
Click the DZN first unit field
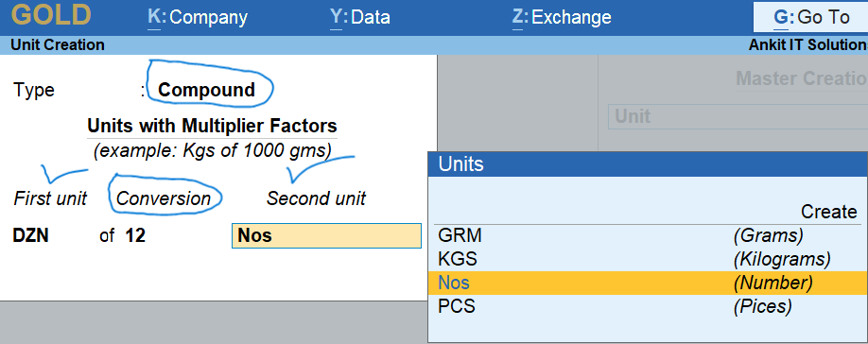tap(31, 236)
